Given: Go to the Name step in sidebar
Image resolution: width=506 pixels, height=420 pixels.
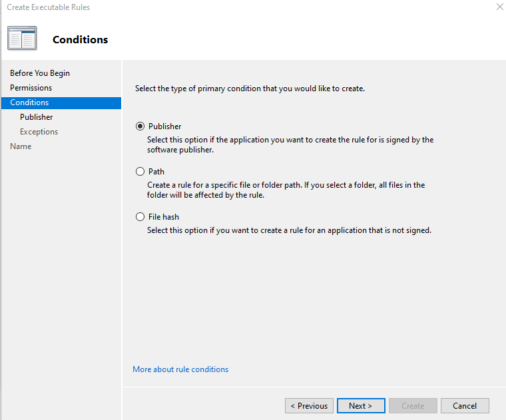Looking at the screenshot, I should pyautogui.click(x=21, y=146).
